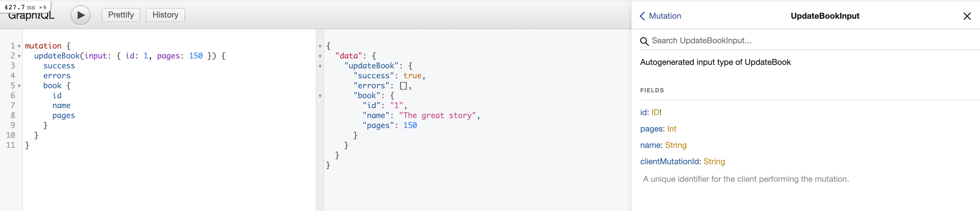Open the String type of name field

(x=676, y=145)
